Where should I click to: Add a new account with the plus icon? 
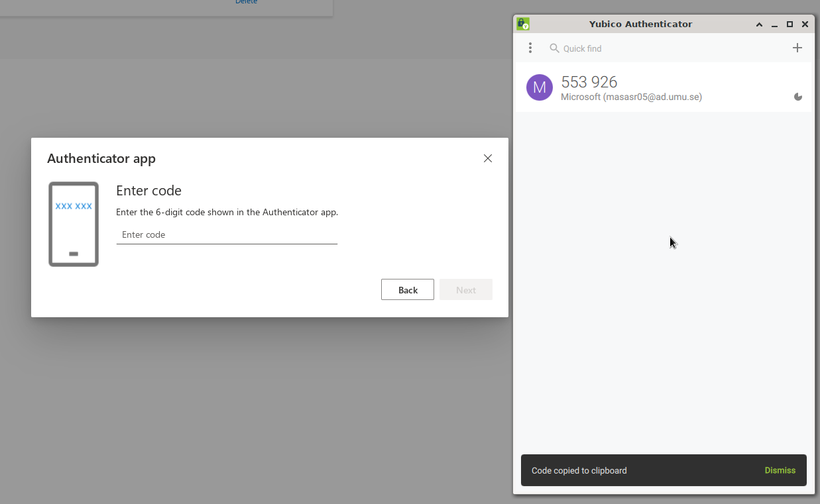(x=797, y=48)
